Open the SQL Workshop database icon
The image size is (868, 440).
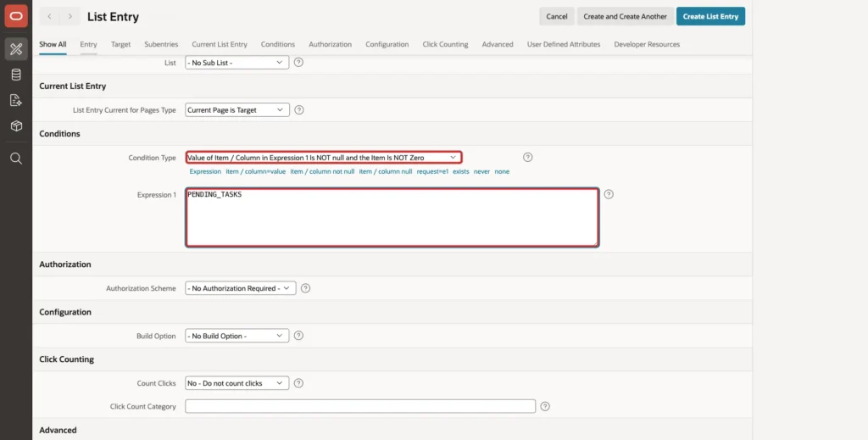16,75
